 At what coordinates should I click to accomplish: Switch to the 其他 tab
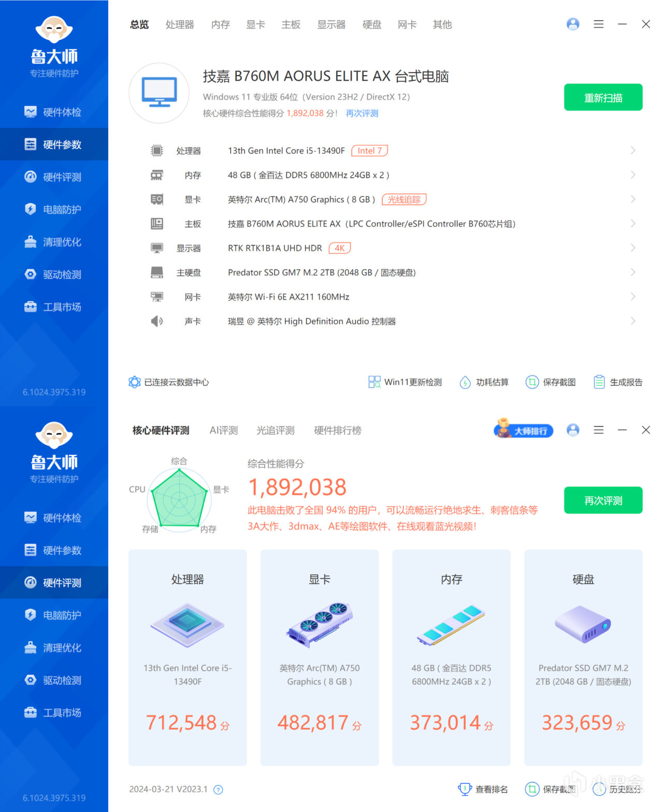(x=442, y=24)
